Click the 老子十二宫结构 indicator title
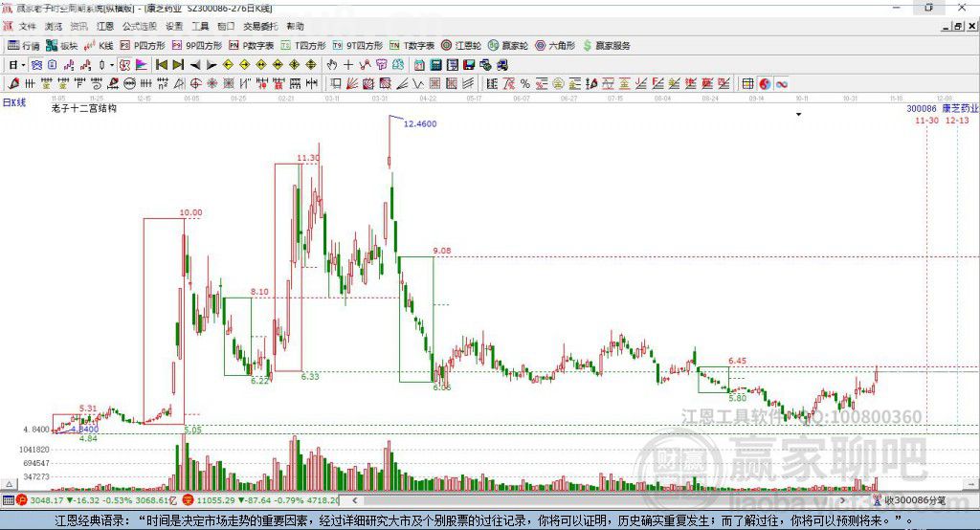Viewport: 980px width, 530px height. tap(84, 108)
